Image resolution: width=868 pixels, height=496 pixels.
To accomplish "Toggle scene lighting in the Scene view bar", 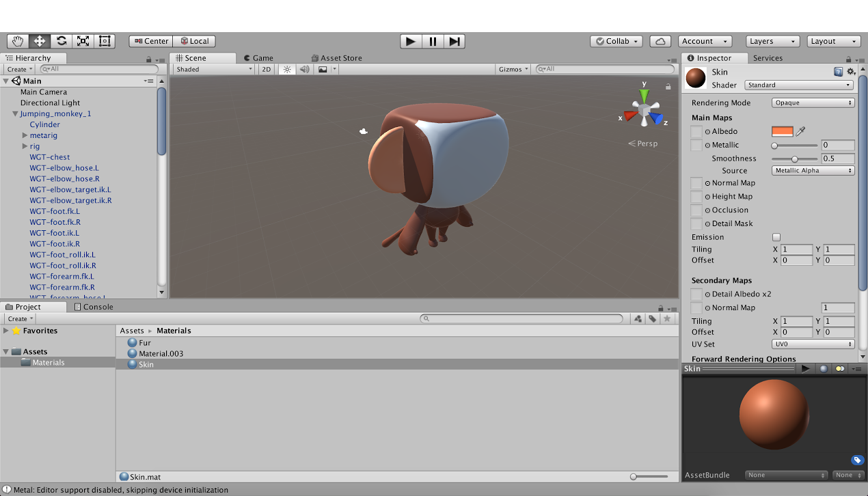I will pyautogui.click(x=286, y=69).
